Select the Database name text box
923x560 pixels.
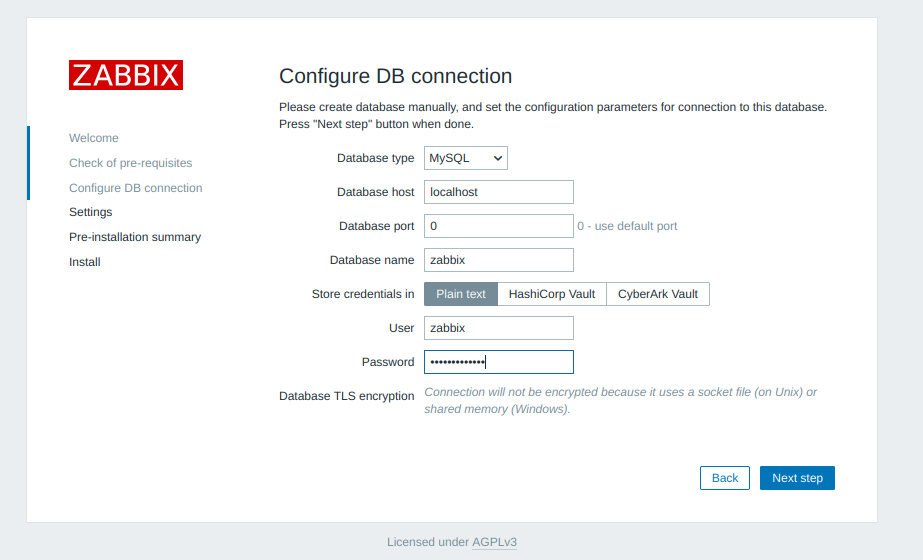coord(498,260)
